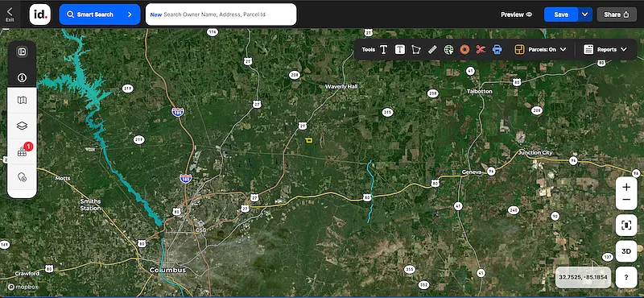
Task: Click the yellow parcel outline on map
Action: coord(309,141)
